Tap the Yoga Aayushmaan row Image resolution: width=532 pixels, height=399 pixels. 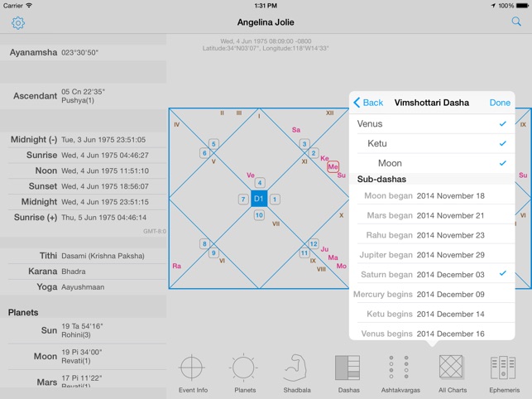83,287
